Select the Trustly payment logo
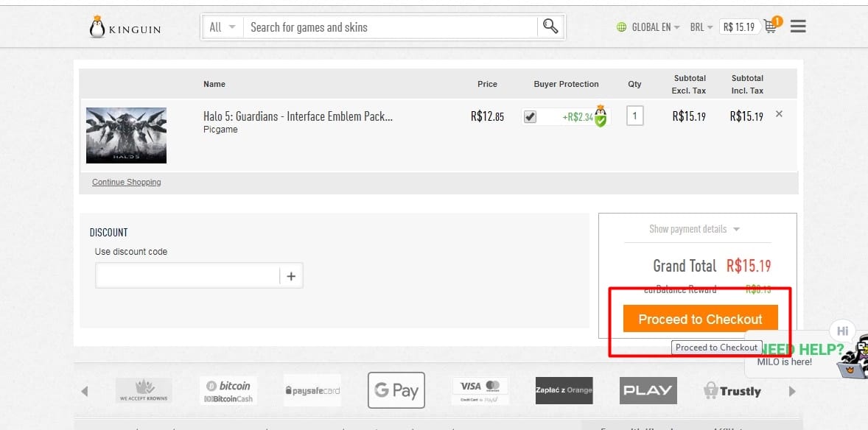Screen dimensions: 868x430 (x=732, y=391)
